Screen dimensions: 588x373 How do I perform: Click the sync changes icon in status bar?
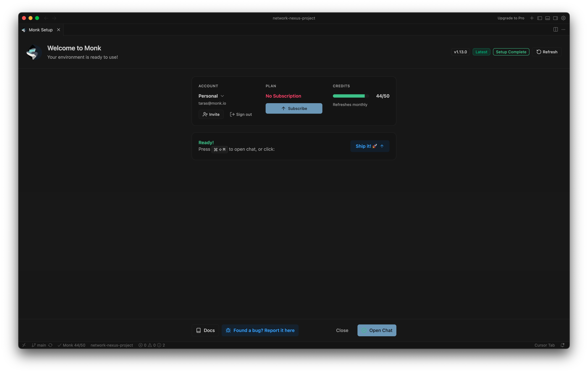pos(50,345)
